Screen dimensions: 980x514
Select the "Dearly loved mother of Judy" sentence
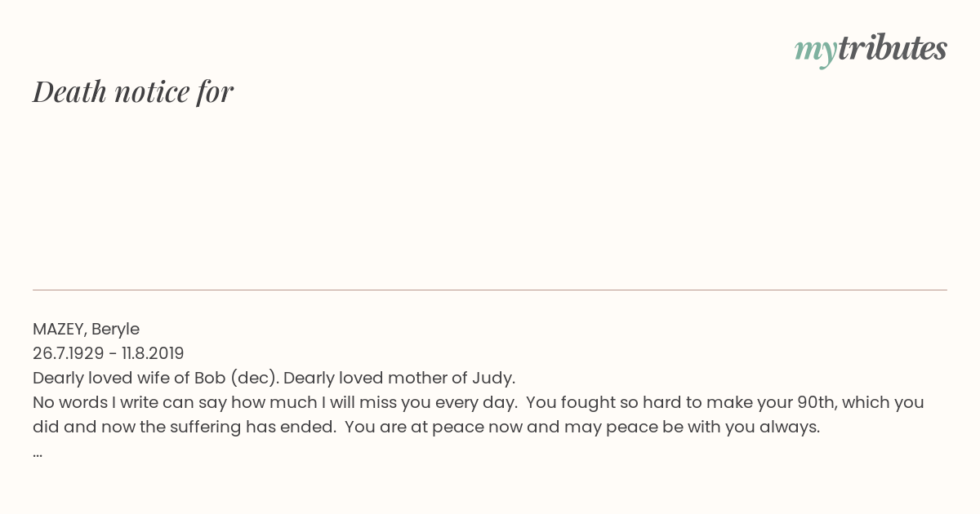tap(399, 378)
